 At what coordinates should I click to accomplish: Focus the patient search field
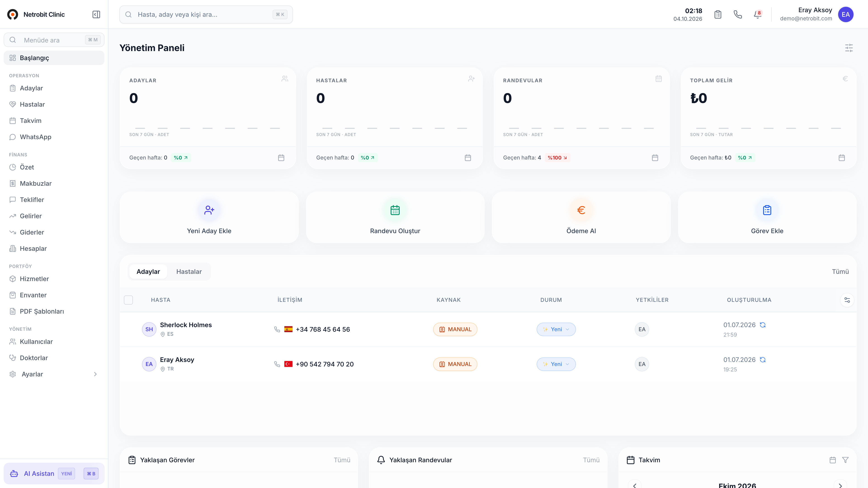(x=206, y=14)
